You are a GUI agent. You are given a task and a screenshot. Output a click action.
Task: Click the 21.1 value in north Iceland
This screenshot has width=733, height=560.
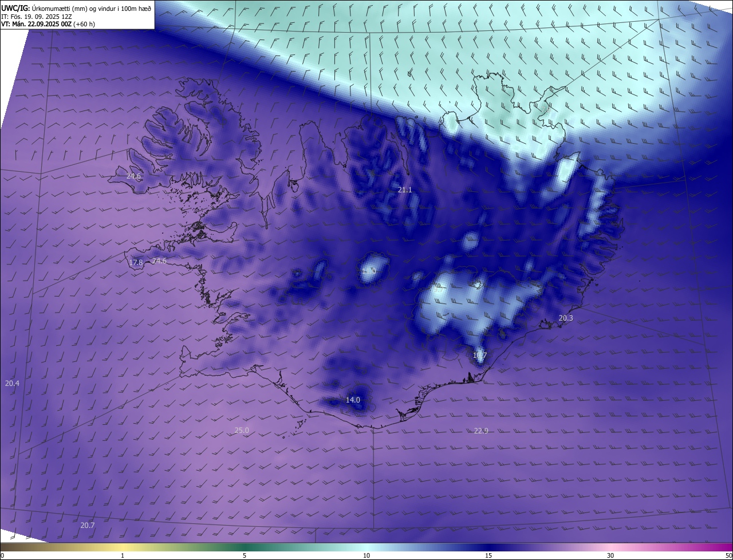[405, 190]
